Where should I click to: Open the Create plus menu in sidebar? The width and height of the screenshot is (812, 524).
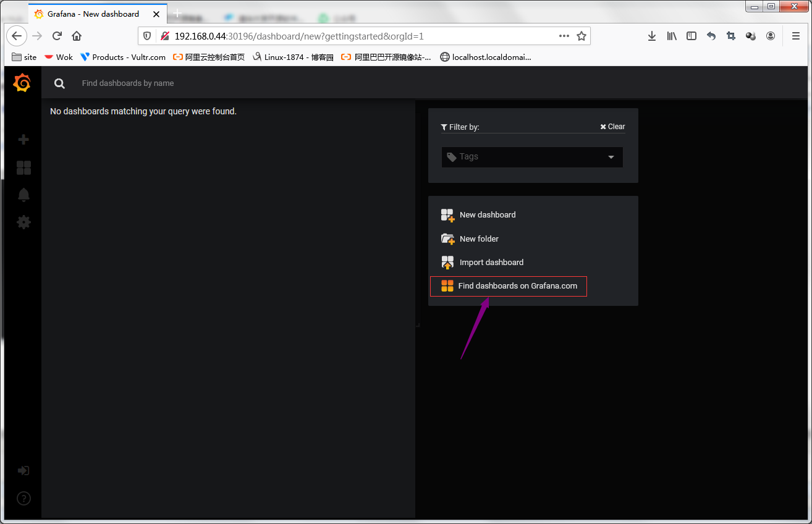point(23,140)
